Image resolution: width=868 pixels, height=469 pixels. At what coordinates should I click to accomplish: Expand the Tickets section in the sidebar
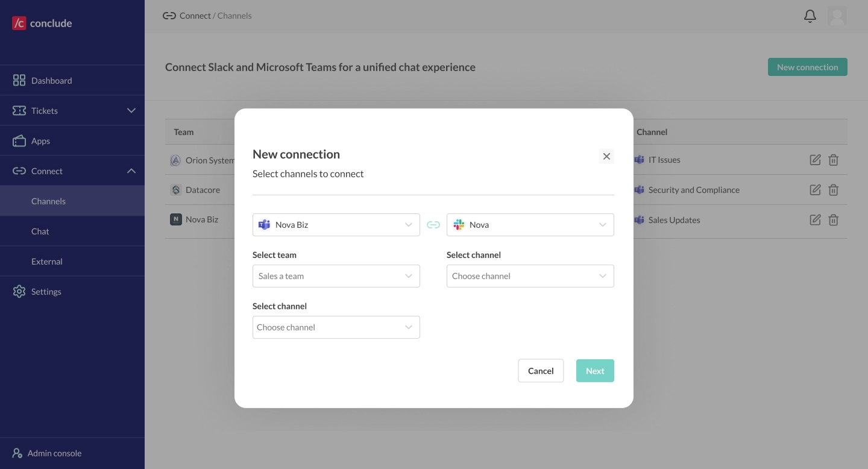[131, 110]
